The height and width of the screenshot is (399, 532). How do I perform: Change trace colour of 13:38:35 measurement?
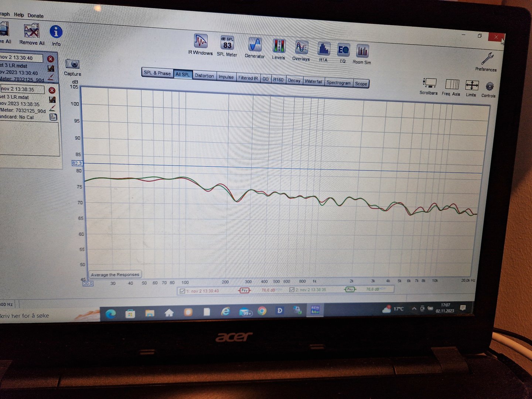52,108
